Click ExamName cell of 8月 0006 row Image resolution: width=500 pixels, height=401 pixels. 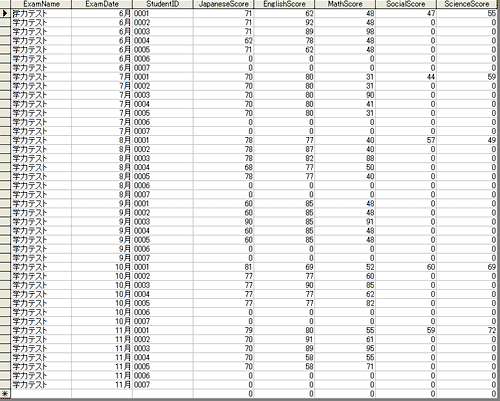tap(41, 185)
